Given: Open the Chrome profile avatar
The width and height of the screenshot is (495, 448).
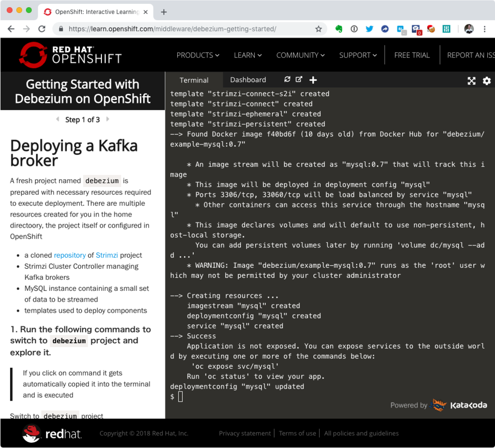Looking at the screenshot, I should (469, 29).
